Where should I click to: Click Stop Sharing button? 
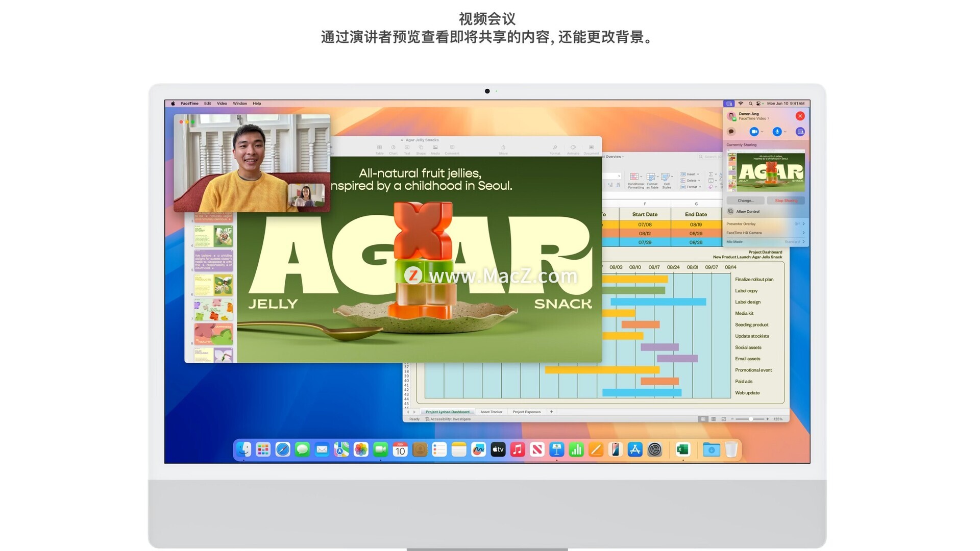tap(786, 201)
